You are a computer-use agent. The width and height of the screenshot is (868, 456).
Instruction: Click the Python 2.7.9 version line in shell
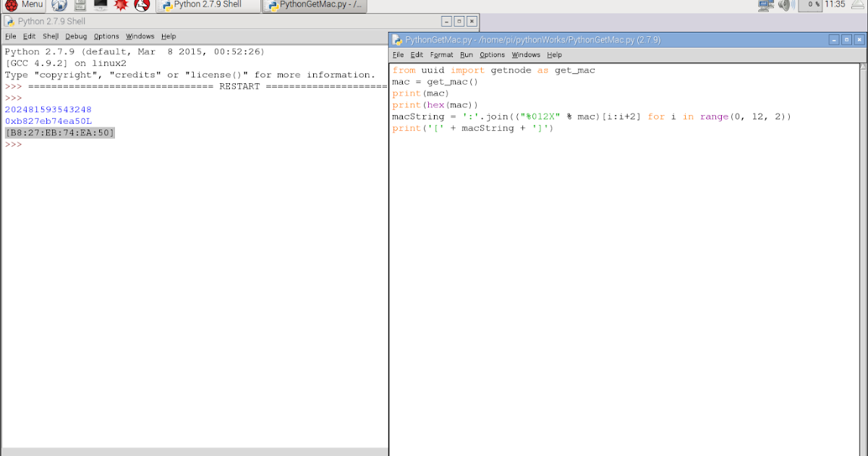(x=135, y=52)
